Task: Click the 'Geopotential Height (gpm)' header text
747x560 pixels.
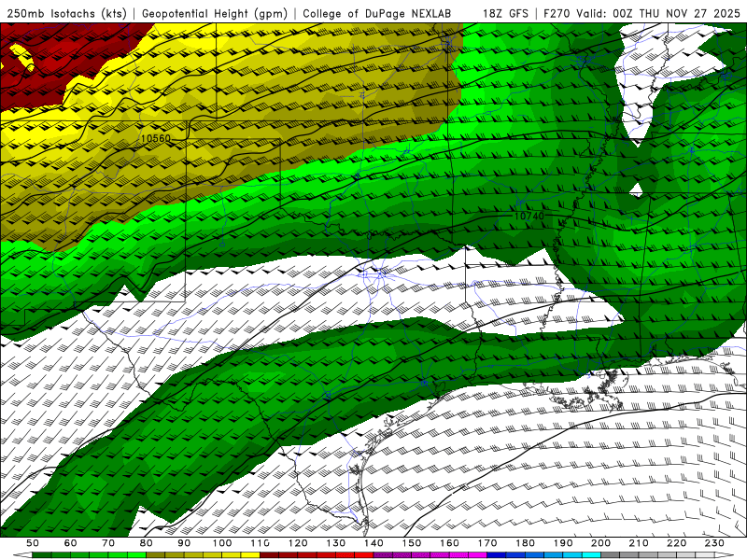Action: tap(215, 14)
